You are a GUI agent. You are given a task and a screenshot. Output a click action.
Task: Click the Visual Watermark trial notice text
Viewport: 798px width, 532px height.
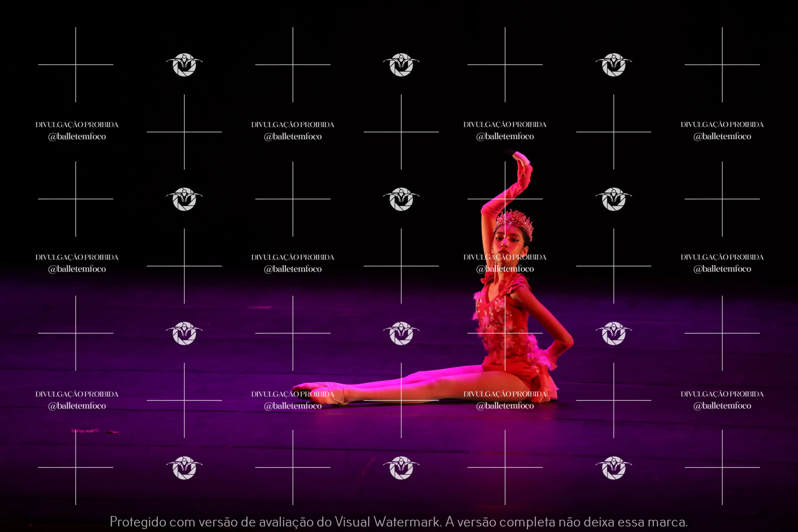[399, 521]
